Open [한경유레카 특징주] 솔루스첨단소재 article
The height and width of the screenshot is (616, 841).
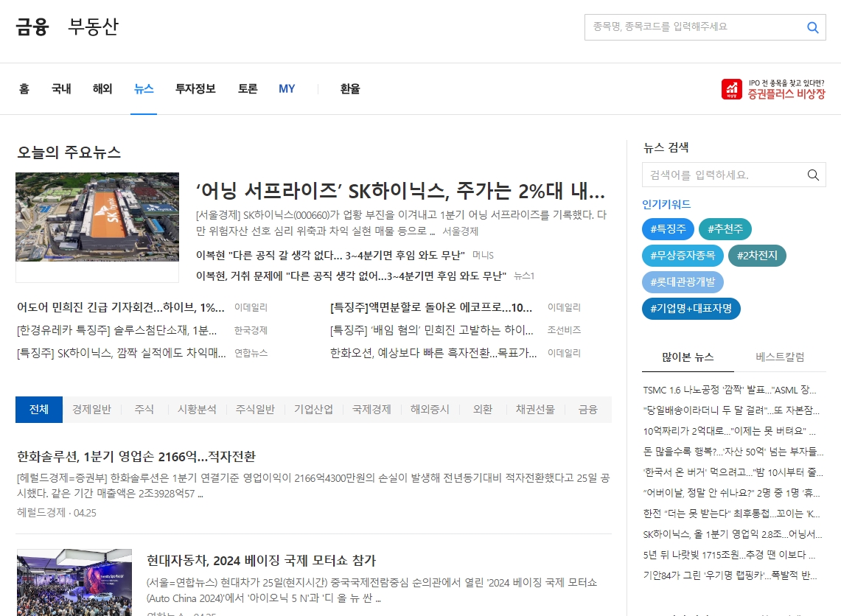(x=117, y=330)
